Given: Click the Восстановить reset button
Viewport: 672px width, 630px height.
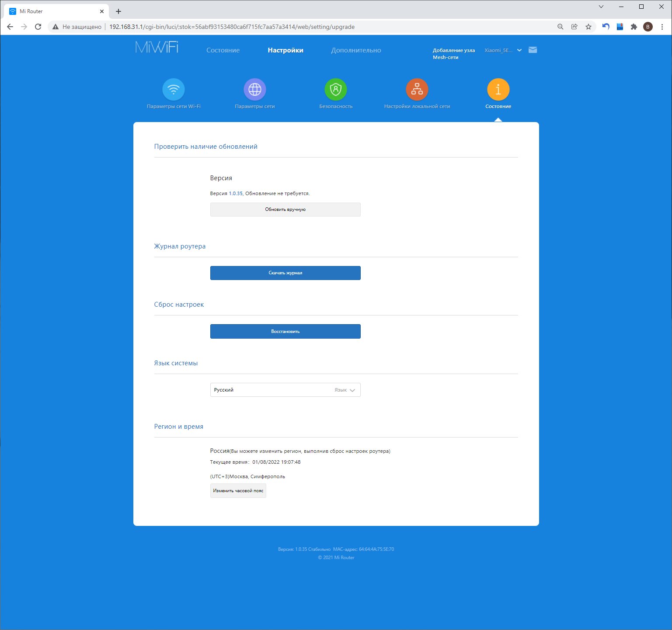Looking at the screenshot, I should 286,332.
